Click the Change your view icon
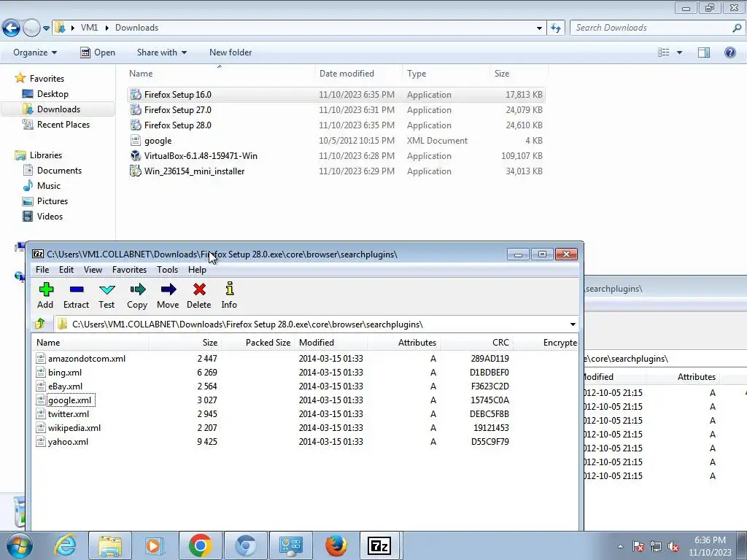 (x=664, y=52)
